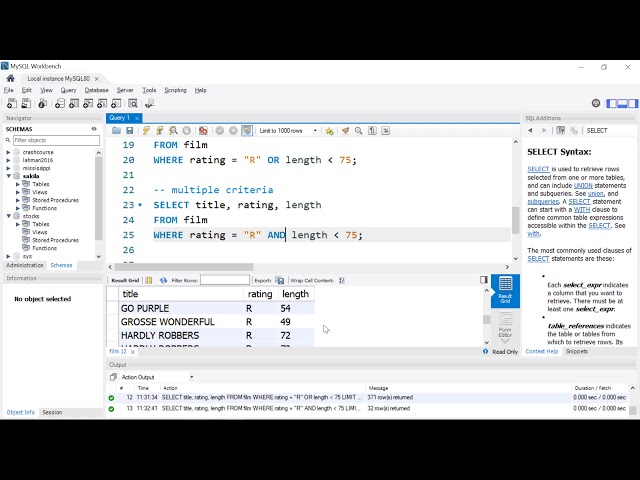Open Workbench preferences gear icon
640x480 pixels.
[596, 103]
